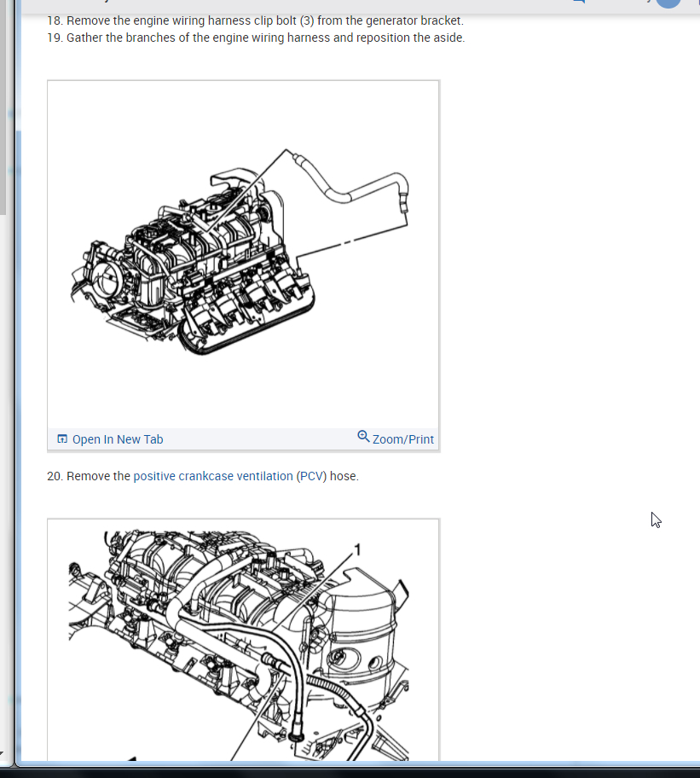Click the left-side vertical scrollbar thumb
This screenshot has height=778, width=700.
click(x=3, y=107)
